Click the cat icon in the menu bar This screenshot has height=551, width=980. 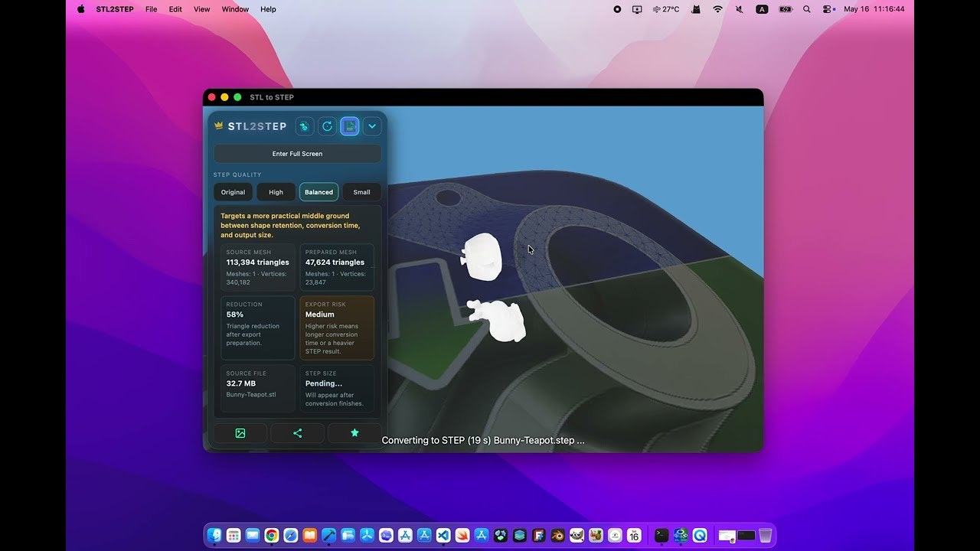pyautogui.click(x=696, y=9)
